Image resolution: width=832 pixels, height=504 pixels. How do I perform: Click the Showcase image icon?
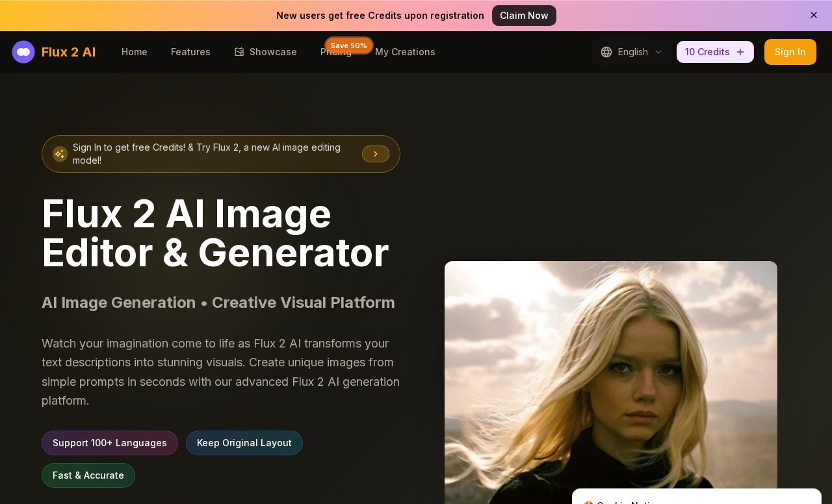(x=239, y=52)
